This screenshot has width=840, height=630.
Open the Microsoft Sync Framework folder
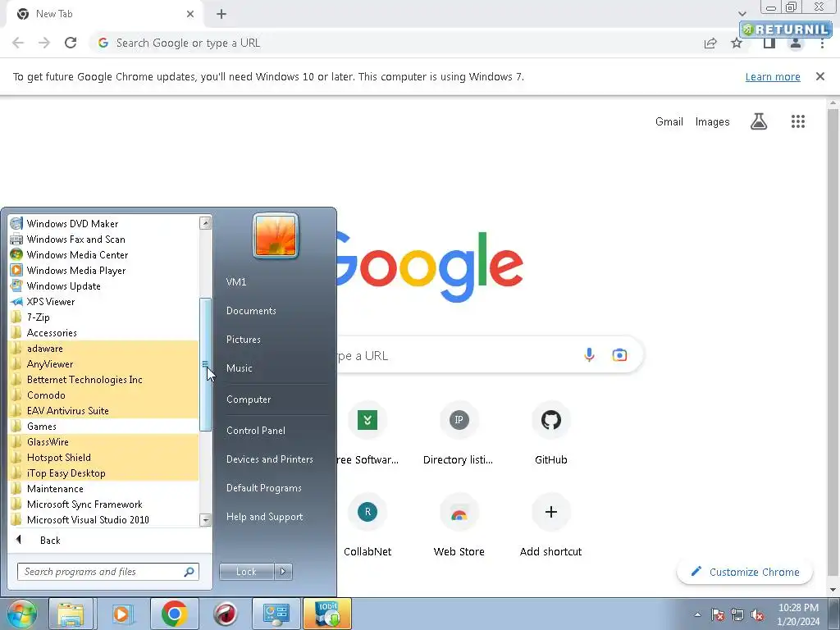[103, 504]
